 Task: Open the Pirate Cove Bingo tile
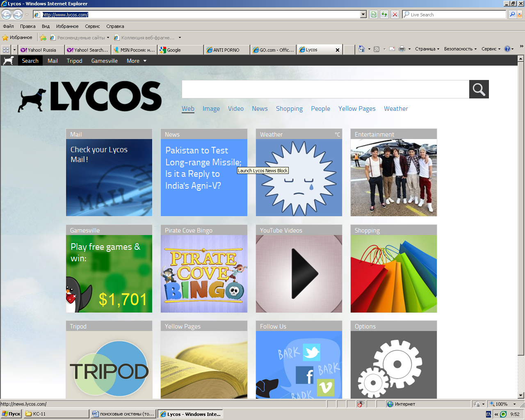pyautogui.click(x=204, y=274)
